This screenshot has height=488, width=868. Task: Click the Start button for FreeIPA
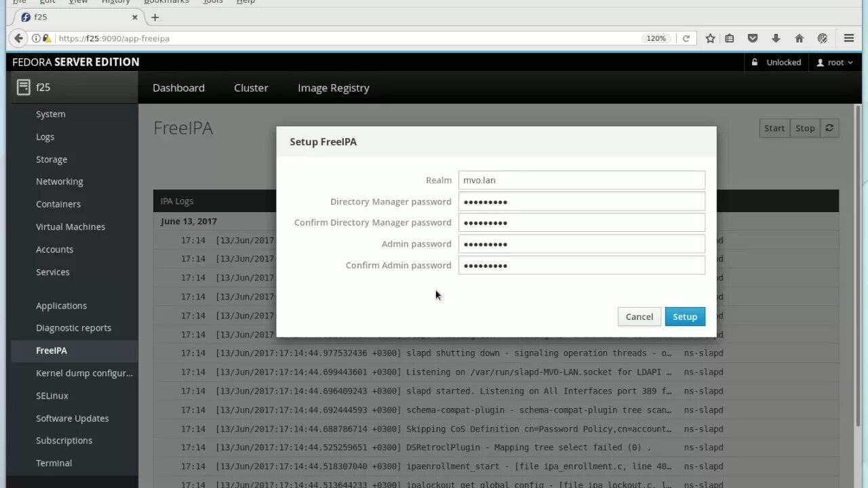[774, 128]
